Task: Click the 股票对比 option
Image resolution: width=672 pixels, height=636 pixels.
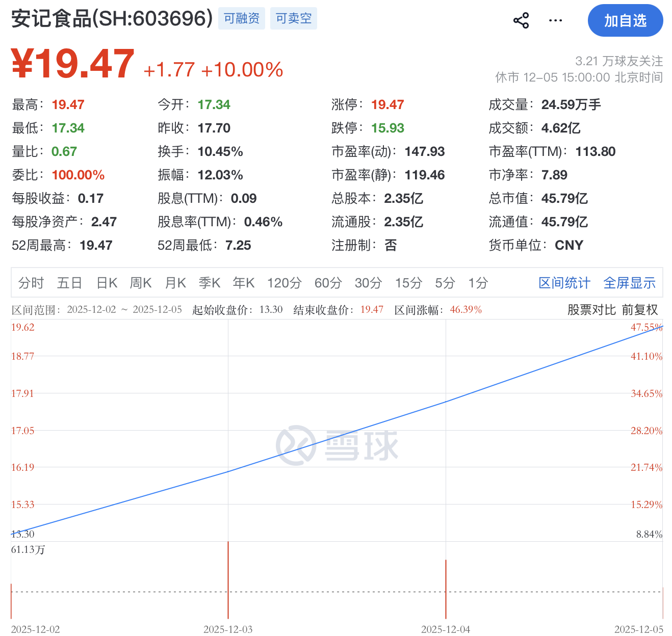Action: (x=591, y=310)
